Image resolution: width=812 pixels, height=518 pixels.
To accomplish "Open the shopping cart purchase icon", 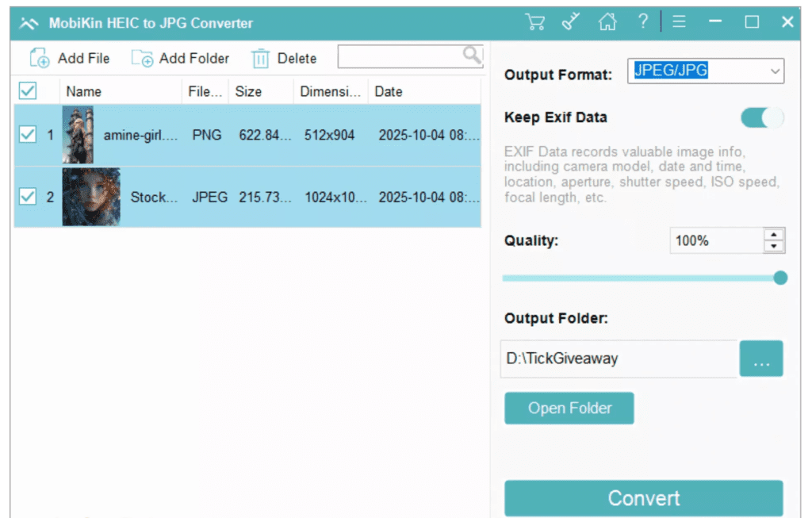I will tap(536, 23).
